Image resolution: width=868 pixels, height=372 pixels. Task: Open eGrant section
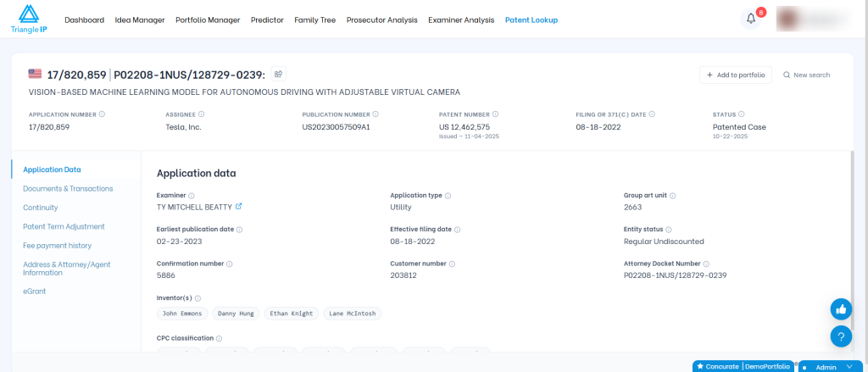click(x=34, y=291)
